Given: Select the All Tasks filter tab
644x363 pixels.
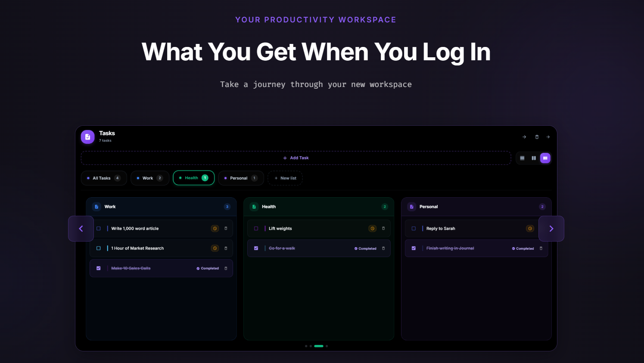Looking at the screenshot, I should point(104,178).
